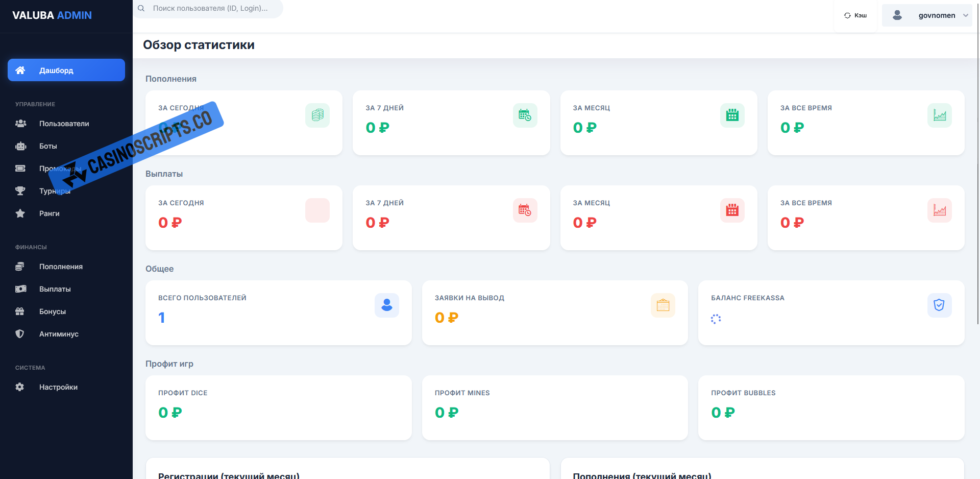Click the Настройки gear icon
Screen dimensions: 980x479
point(20,387)
